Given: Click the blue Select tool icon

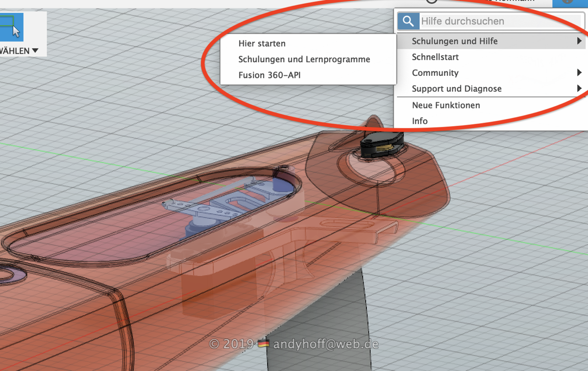Looking at the screenshot, I should pos(11,27).
